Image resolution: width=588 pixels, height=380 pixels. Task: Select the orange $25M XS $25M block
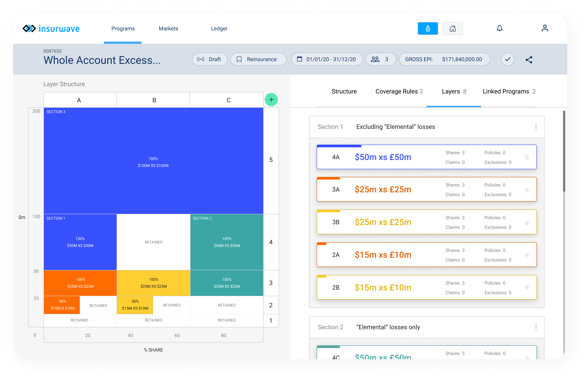point(80,283)
